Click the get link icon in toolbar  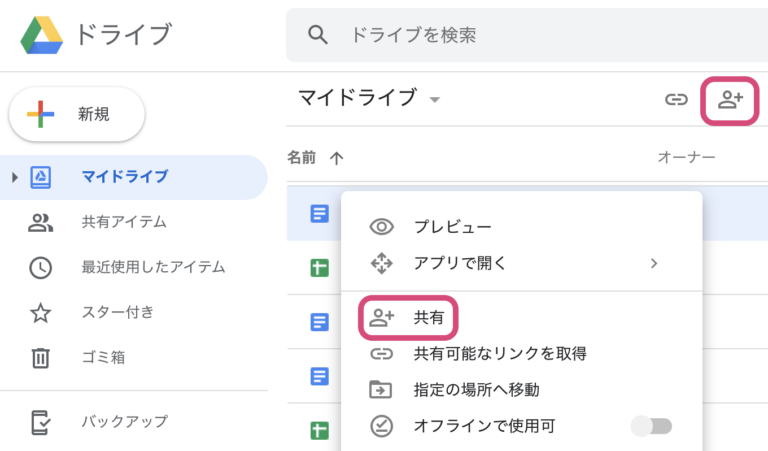677,99
